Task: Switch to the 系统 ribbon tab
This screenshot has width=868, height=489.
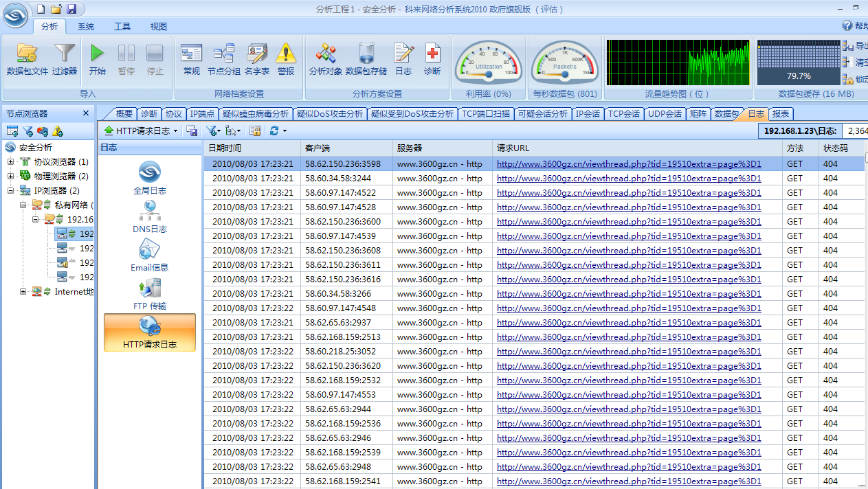Action: point(86,26)
